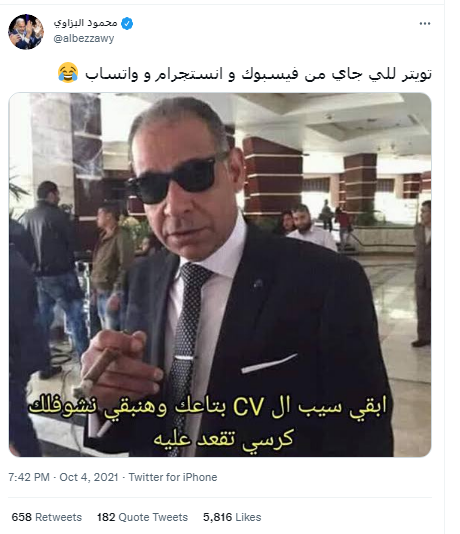The height and width of the screenshot is (534, 460).
Task: Click the man's dark sunglasses in photo
Action: point(174,179)
